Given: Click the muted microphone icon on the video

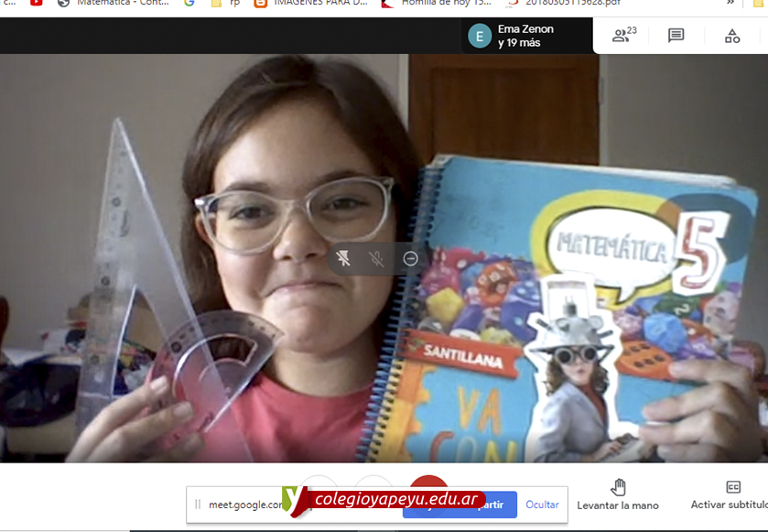Looking at the screenshot, I should (376, 258).
